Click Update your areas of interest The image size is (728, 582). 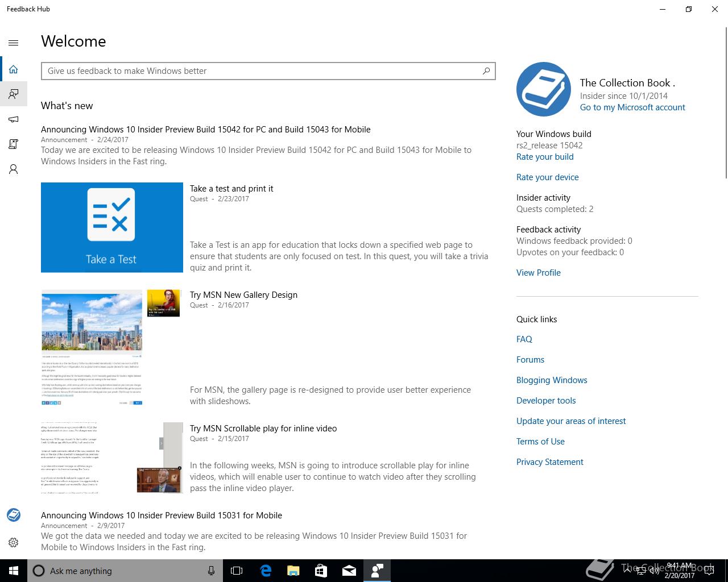[571, 421]
